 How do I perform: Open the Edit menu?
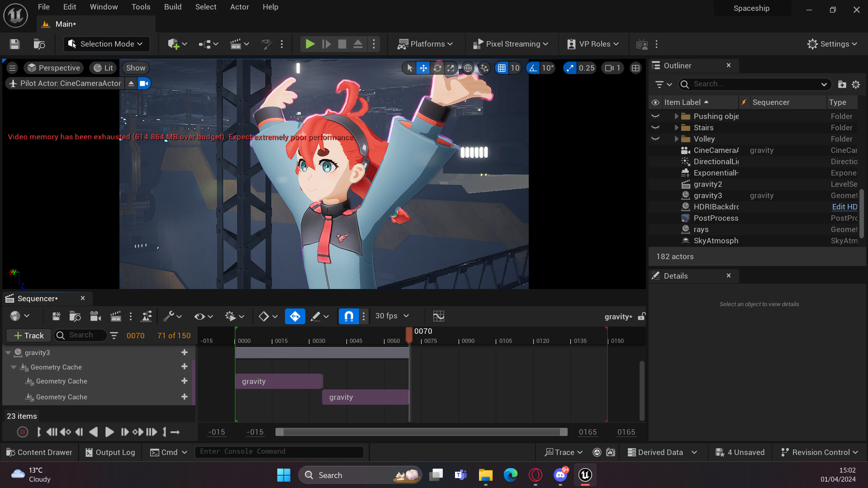click(70, 7)
